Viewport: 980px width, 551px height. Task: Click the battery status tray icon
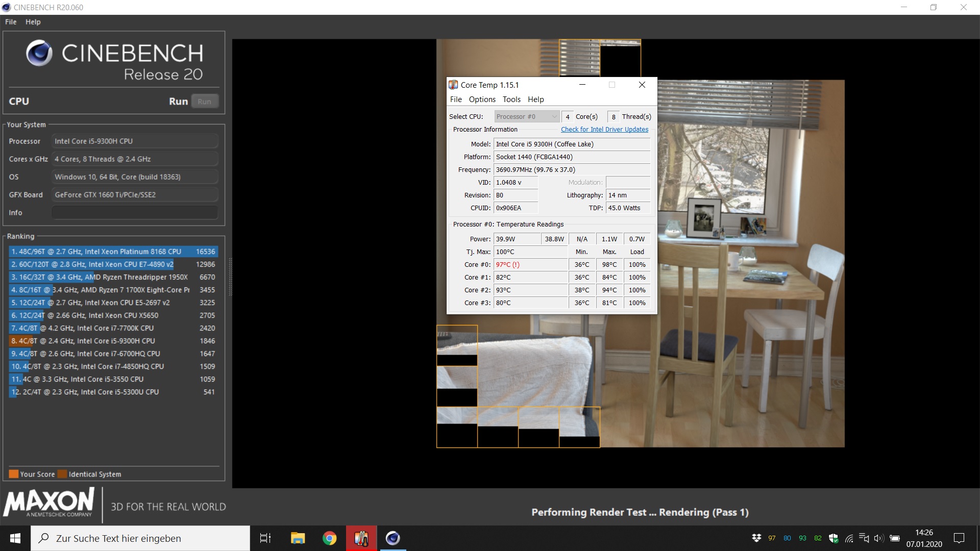895,538
